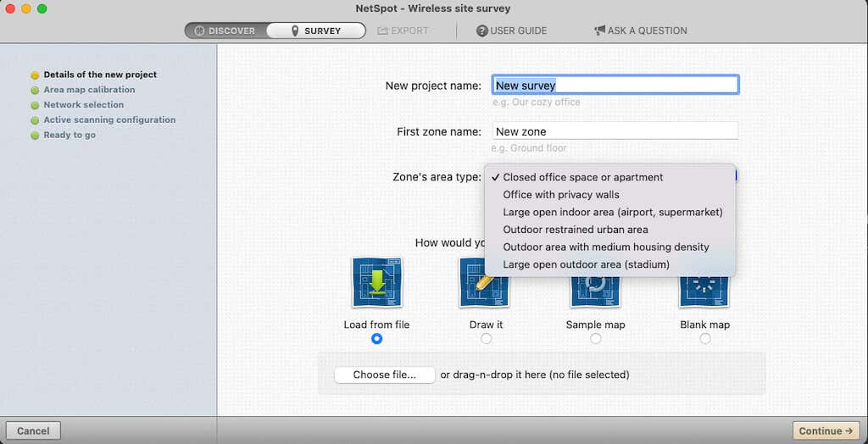Viewport: 868px width, 444px height.
Task: Click the drag-n-drop file hint text
Action: tap(535, 375)
